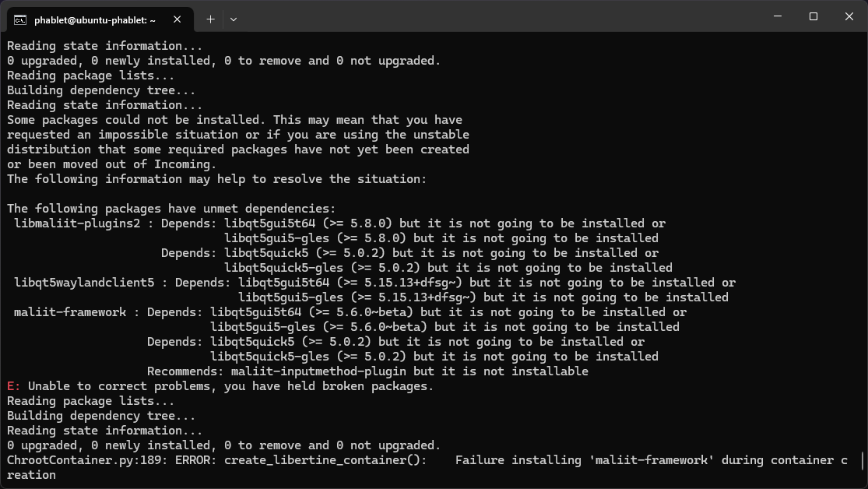Click the or been moved out of Incoming line
The image size is (868, 489).
pos(111,164)
